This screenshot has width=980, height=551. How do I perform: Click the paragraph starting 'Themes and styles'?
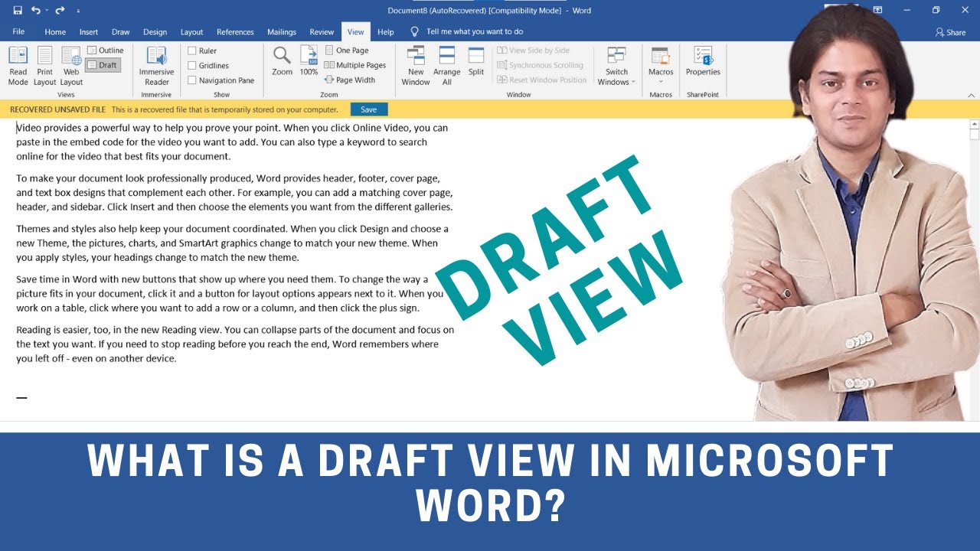point(233,243)
